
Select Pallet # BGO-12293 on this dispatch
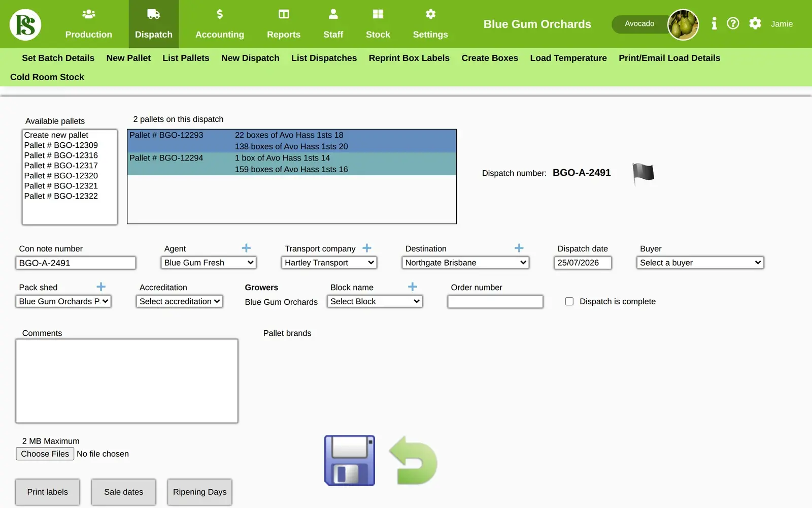[x=292, y=141]
